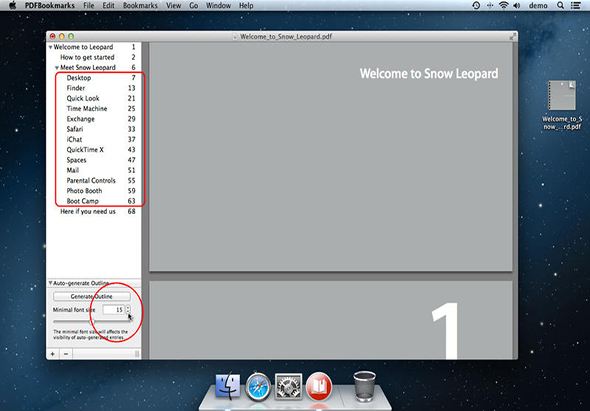The image size is (590, 411).
Task: Click the sidebar resize grip handle
Action: click(x=137, y=354)
